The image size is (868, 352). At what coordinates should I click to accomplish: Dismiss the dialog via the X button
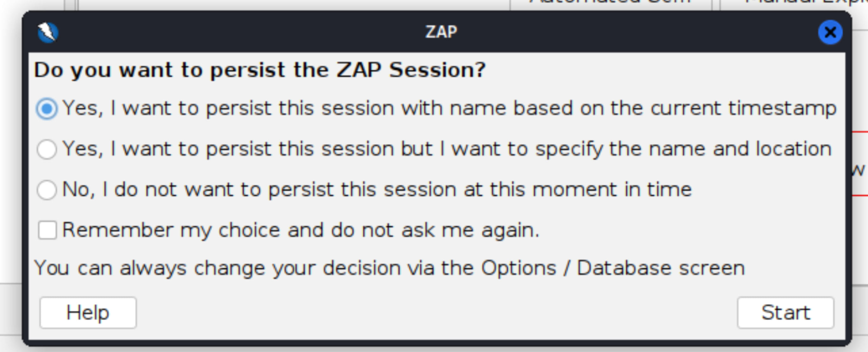pos(830,32)
